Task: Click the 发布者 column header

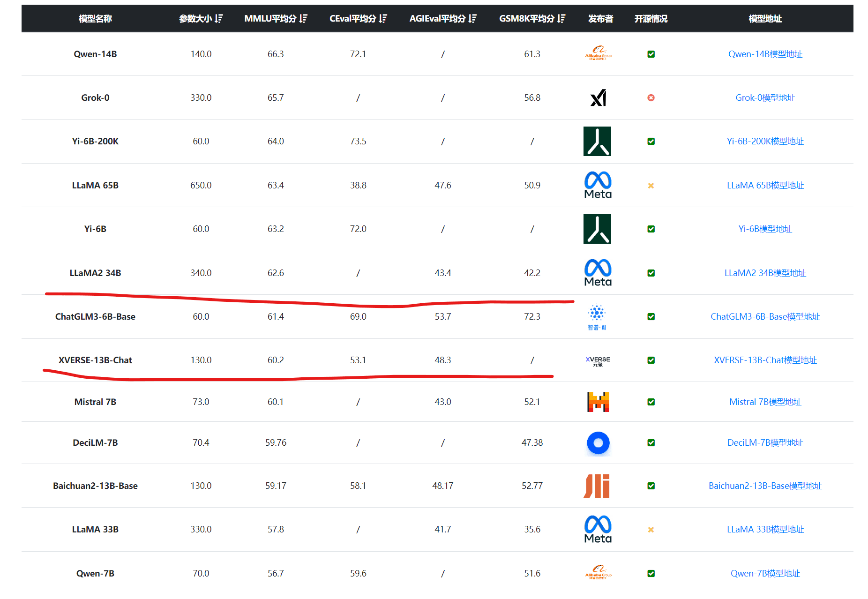Action: tap(600, 19)
